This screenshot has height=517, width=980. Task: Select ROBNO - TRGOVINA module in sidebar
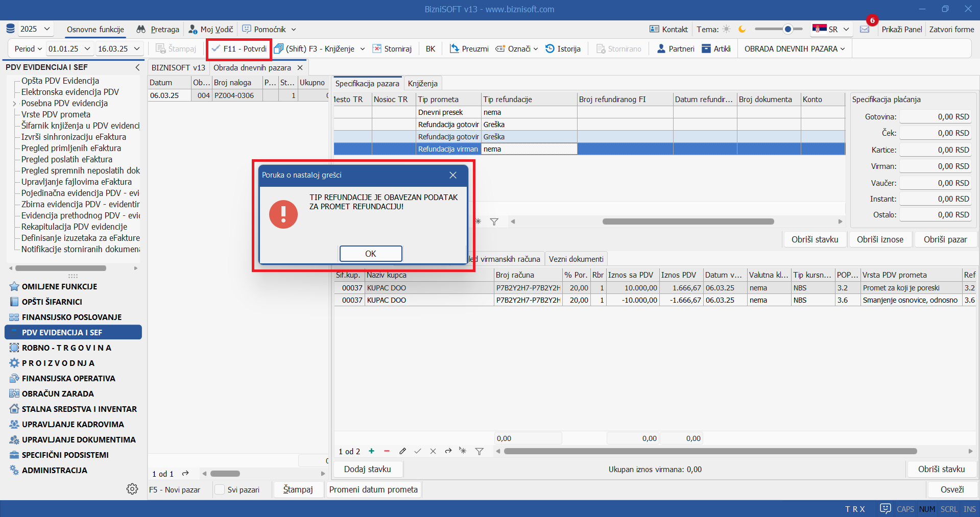66,348
